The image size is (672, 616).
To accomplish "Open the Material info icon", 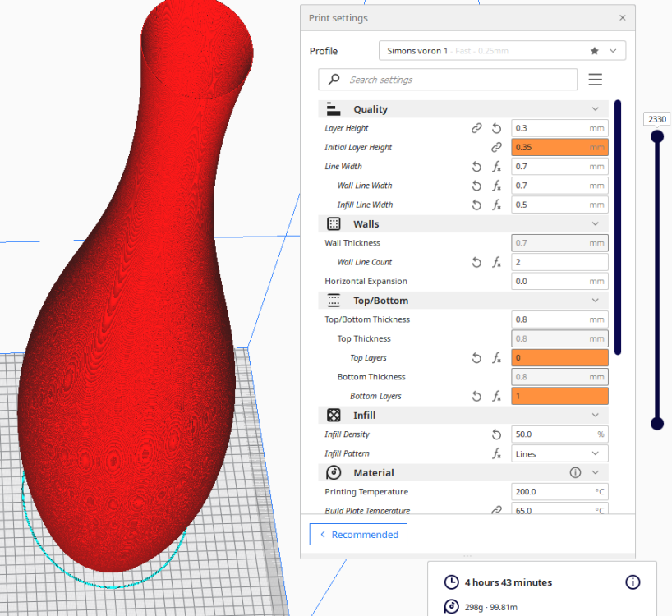I will pos(575,472).
